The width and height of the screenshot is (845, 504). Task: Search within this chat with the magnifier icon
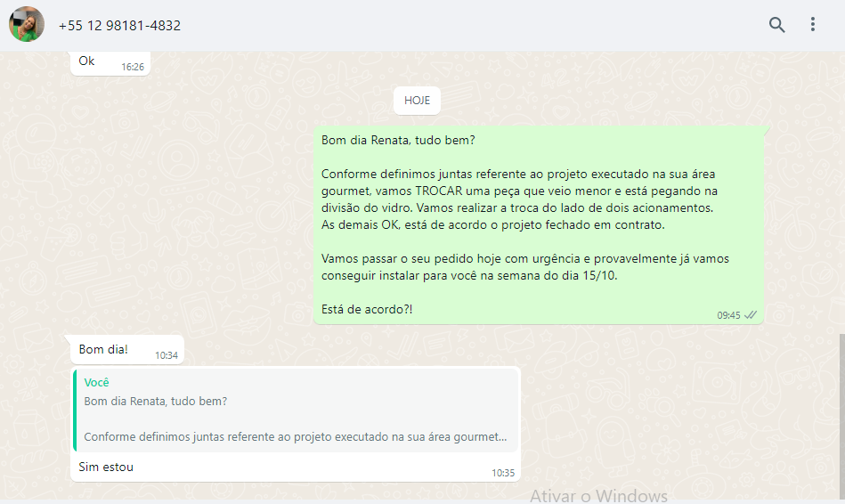point(776,25)
